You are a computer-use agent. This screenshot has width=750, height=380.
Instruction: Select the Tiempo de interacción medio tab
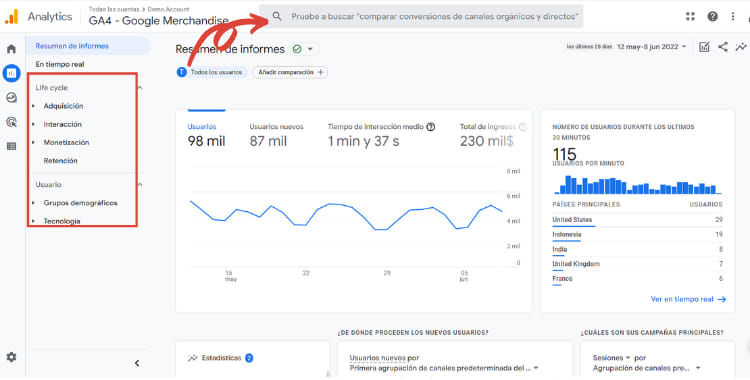tap(381, 135)
